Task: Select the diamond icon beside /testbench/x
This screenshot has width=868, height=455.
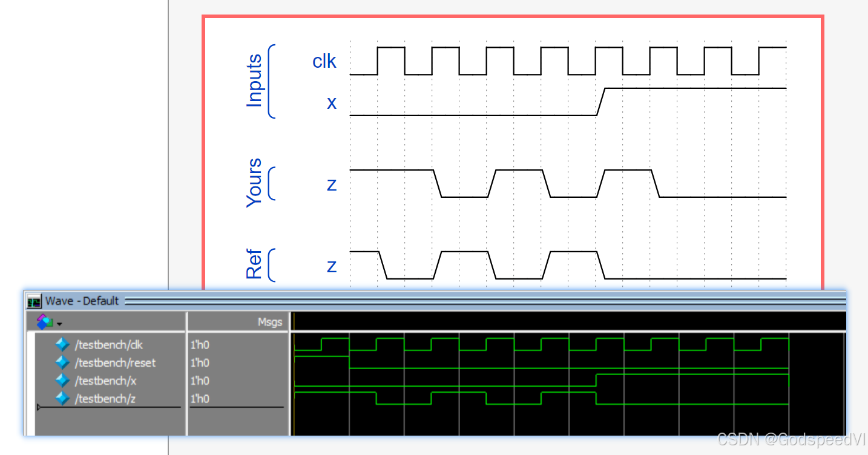Action: pos(62,381)
